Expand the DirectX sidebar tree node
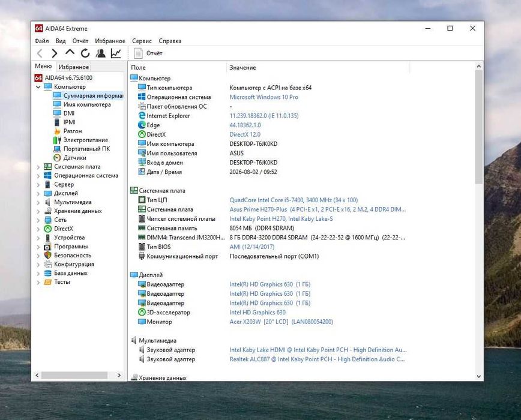 38,229
